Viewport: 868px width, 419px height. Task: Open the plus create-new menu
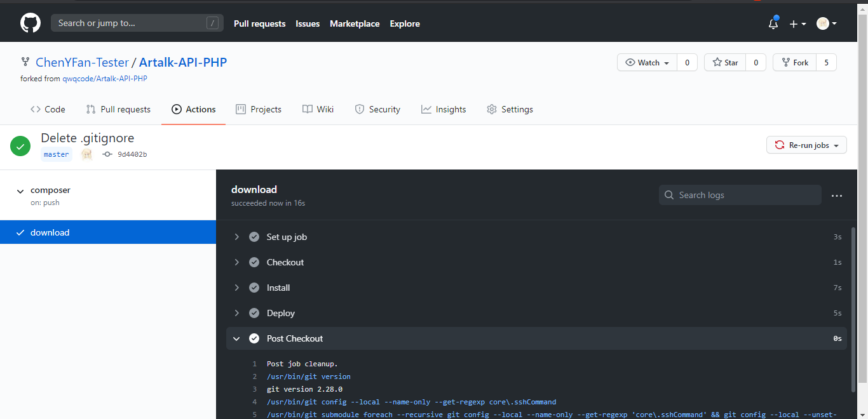point(797,23)
